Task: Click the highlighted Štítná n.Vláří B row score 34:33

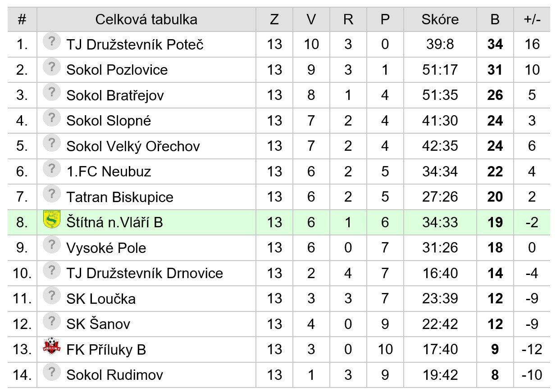Action: (x=440, y=222)
